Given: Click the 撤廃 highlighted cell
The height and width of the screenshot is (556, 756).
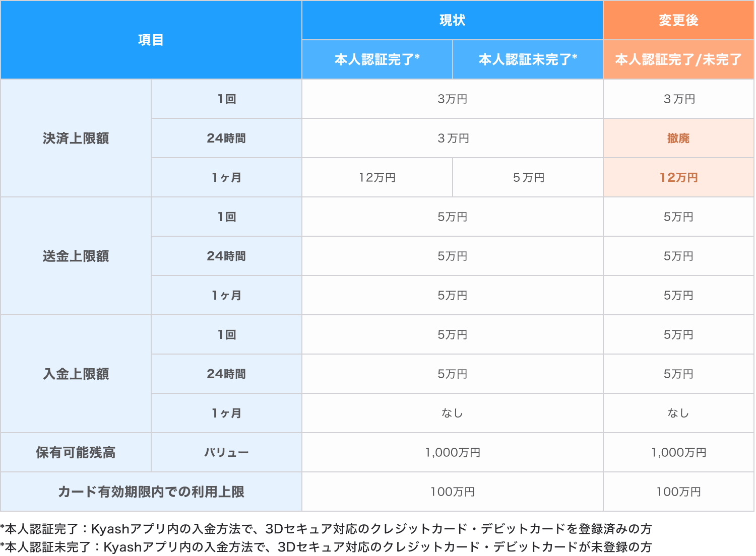Looking at the screenshot, I should pyautogui.click(x=678, y=138).
